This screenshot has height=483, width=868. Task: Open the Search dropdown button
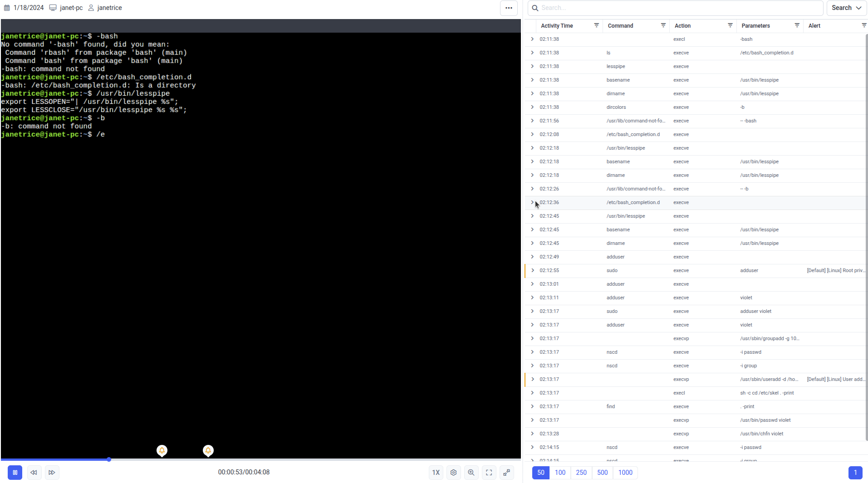click(846, 8)
